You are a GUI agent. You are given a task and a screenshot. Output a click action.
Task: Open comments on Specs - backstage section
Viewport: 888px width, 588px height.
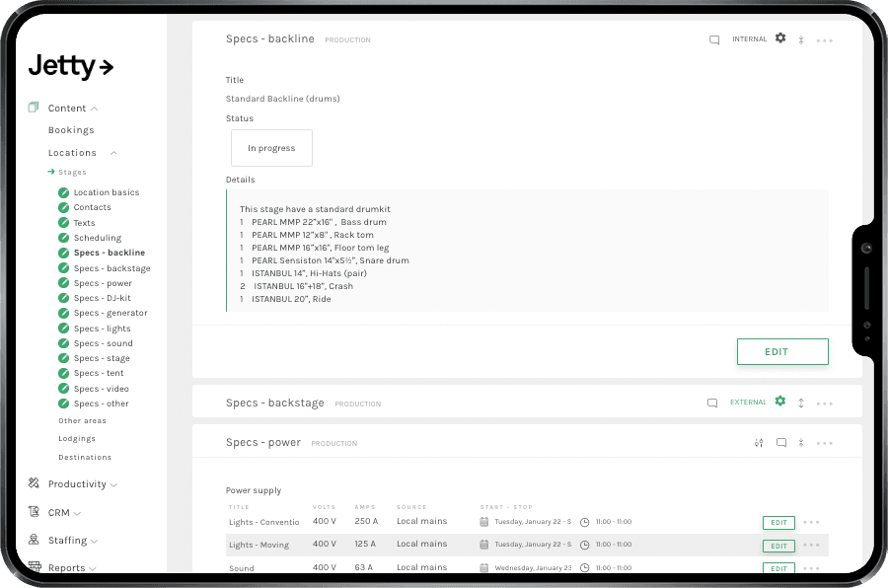[x=712, y=403]
